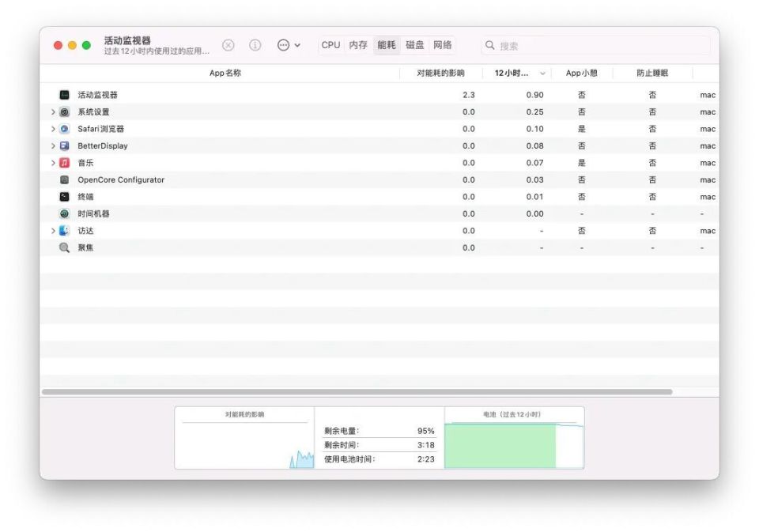Click the 系统设置 gear icon
This screenshot has height=532, width=759.
(x=64, y=111)
